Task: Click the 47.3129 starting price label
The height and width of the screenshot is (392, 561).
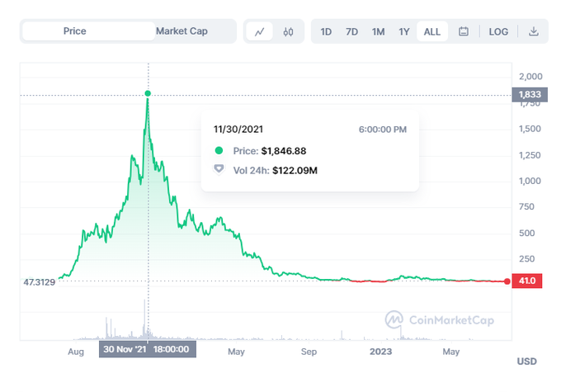Action: tap(40, 282)
